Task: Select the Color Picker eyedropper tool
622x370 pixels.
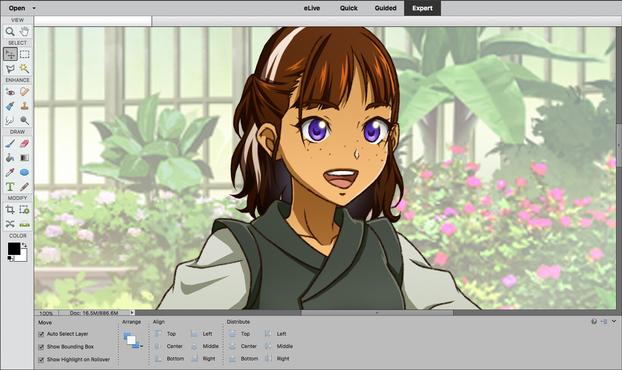Action: (10, 172)
